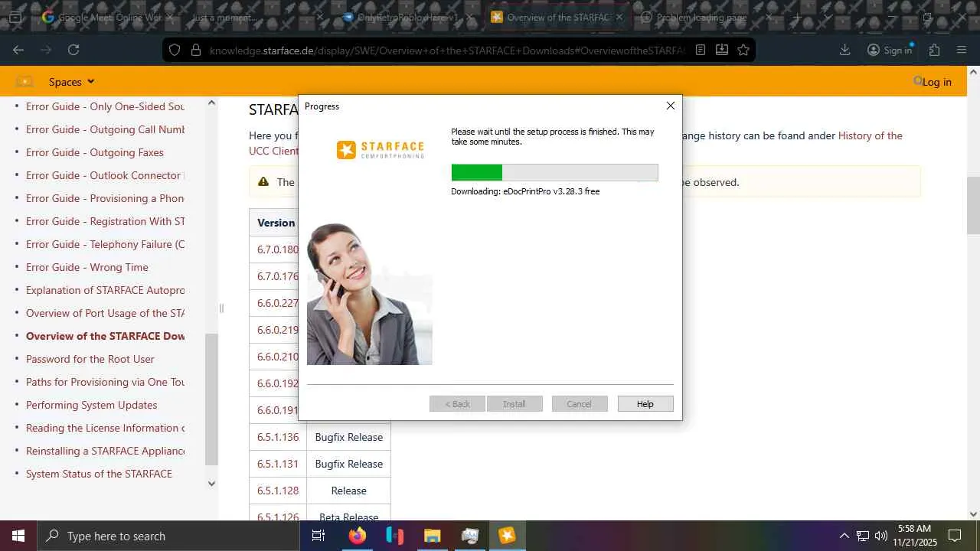Show hidden system tray icons
The width and height of the screenshot is (980, 551).
[x=844, y=536]
